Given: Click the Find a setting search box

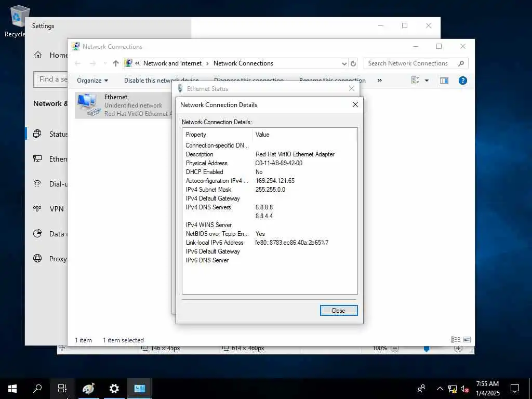Looking at the screenshot, I should (x=50, y=79).
